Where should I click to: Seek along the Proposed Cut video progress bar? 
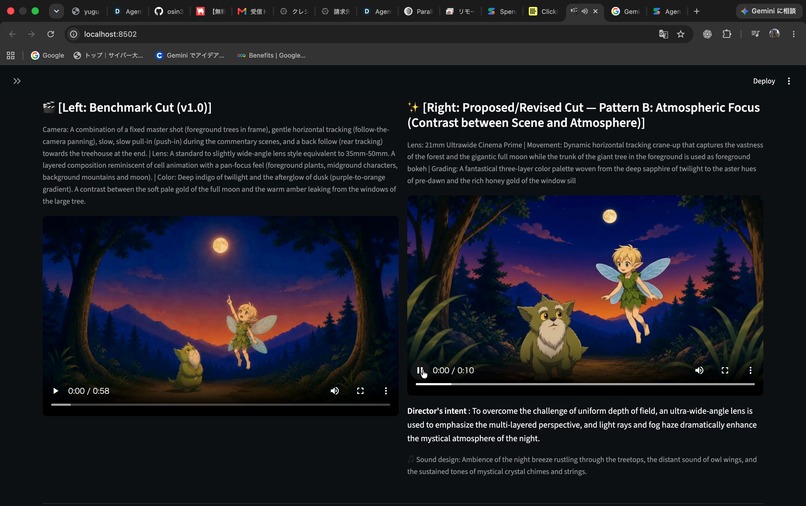pyautogui.click(x=585, y=384)
